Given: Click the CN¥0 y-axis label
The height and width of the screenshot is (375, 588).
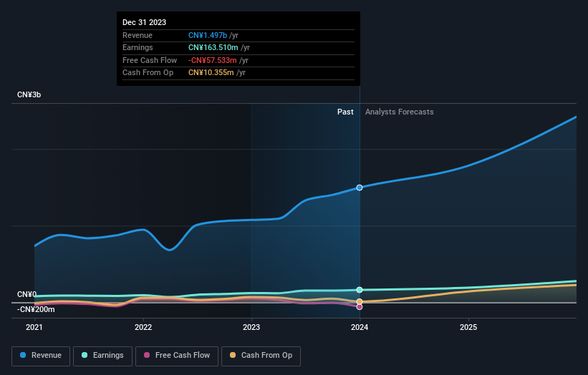Looking at the screenshot, I should point(26,294).
